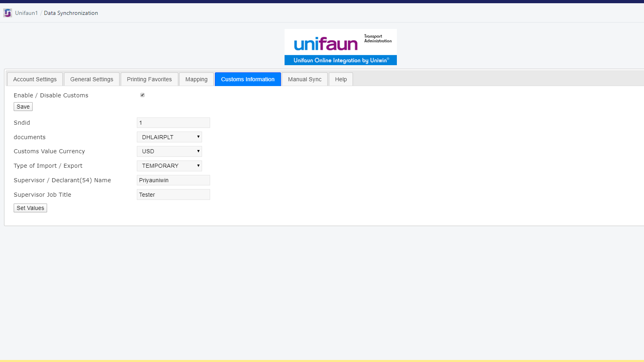Open the Customs Value Currency dropdown
The image size is (644, 362).
169,151
